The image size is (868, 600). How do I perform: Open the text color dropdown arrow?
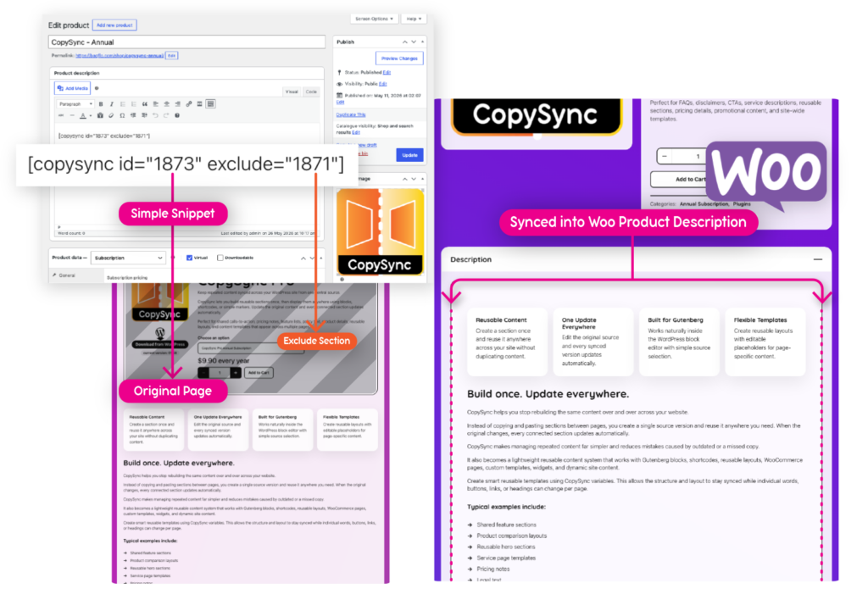(91, 116)
